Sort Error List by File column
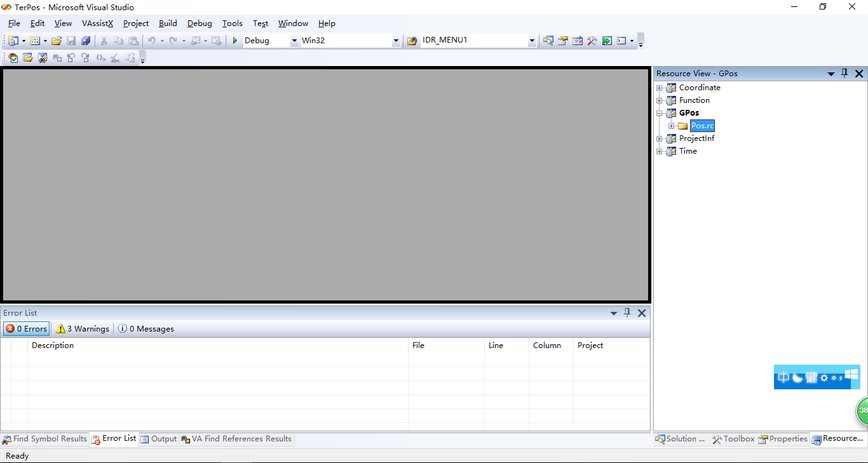This screenshot has width=868, height=463. (x=446, y=346)
